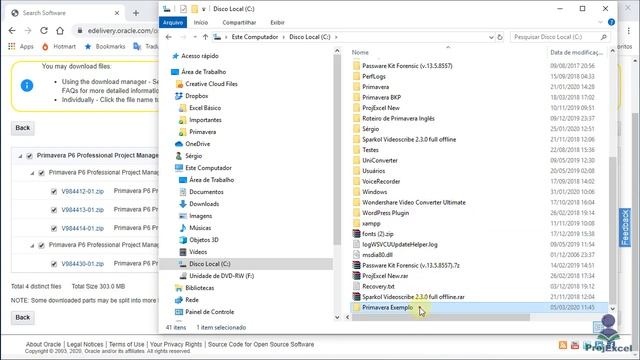Switch to the Search Software Chrome tab
Viewport: 640px width, 360px height.
point(65,13)
